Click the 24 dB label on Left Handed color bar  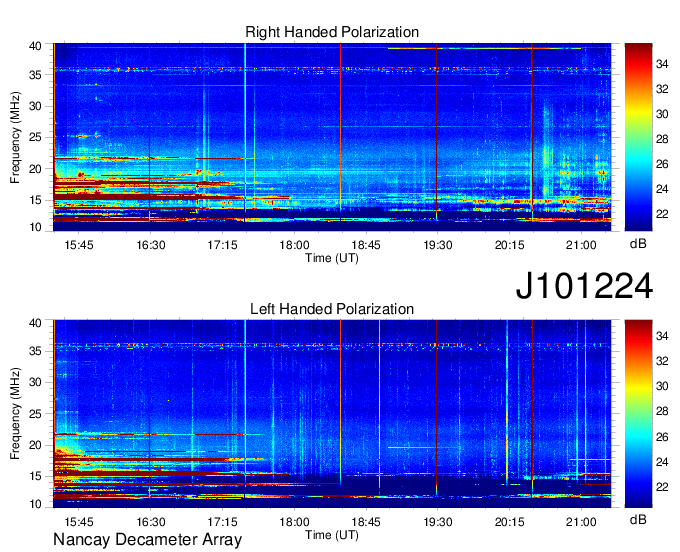(x=662, y=462)
